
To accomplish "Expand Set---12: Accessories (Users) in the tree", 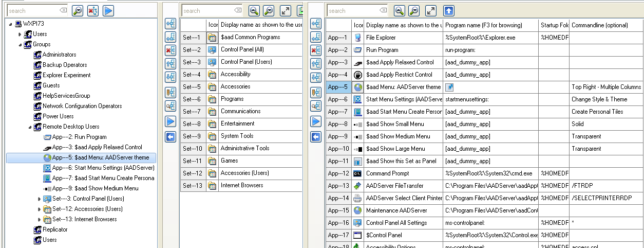I will [40, 209].
